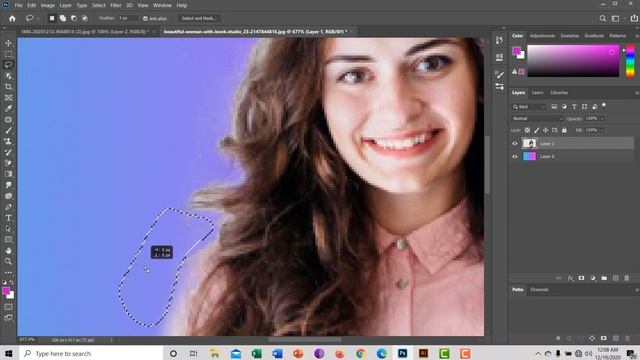Swap foreground and background colors
640x360 pixels.
(x=11, y=282)
